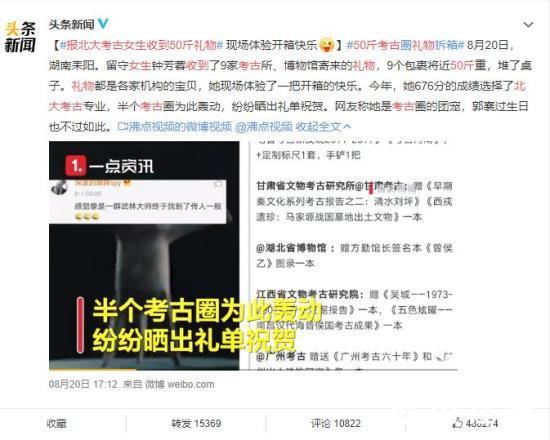Open the 头条新闻 account name link
The image size is (550, 440).
72,24
